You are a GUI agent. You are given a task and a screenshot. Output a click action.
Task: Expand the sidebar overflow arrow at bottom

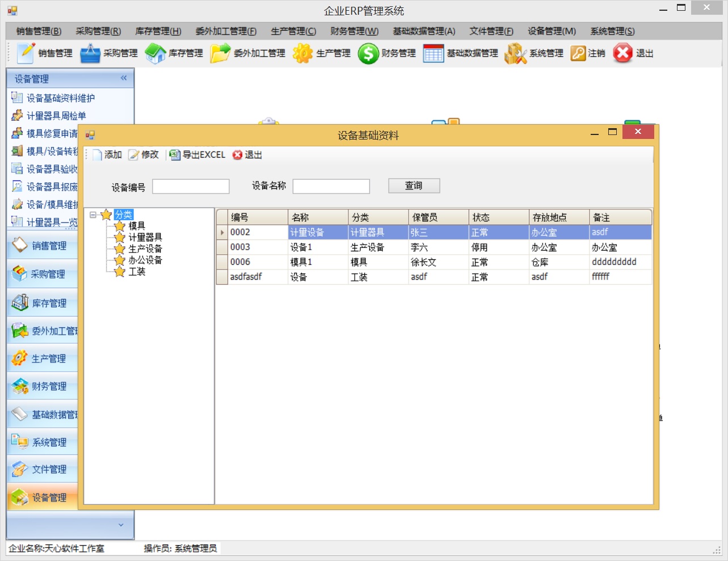(121, 525)
